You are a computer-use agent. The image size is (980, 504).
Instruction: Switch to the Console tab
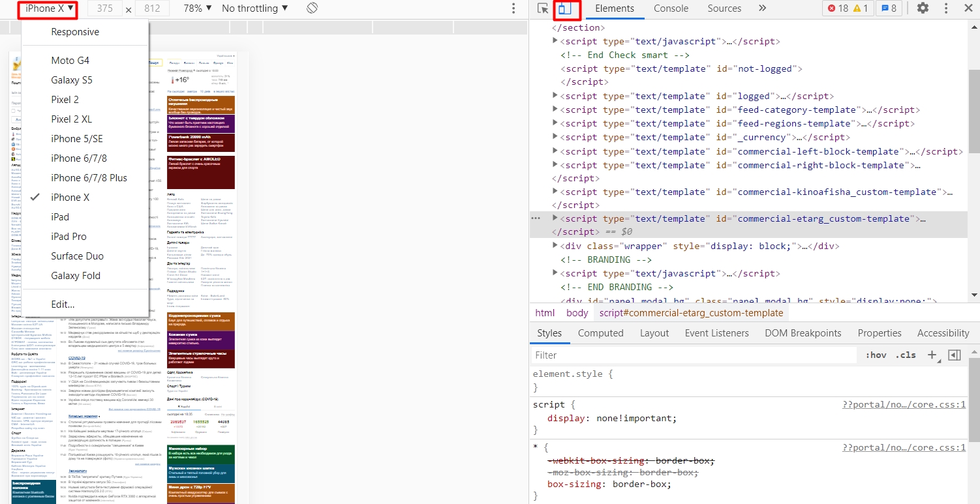(671, 8)
